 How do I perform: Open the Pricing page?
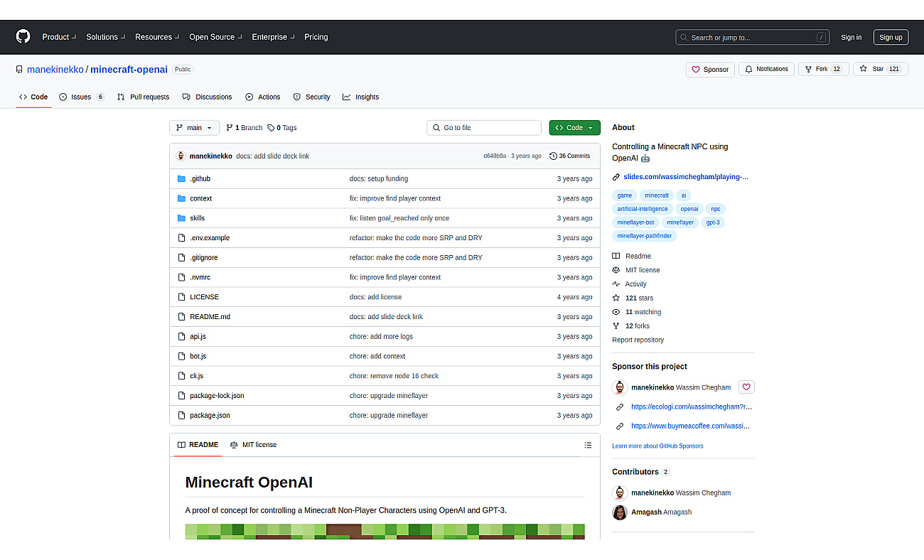click(316, 37)
